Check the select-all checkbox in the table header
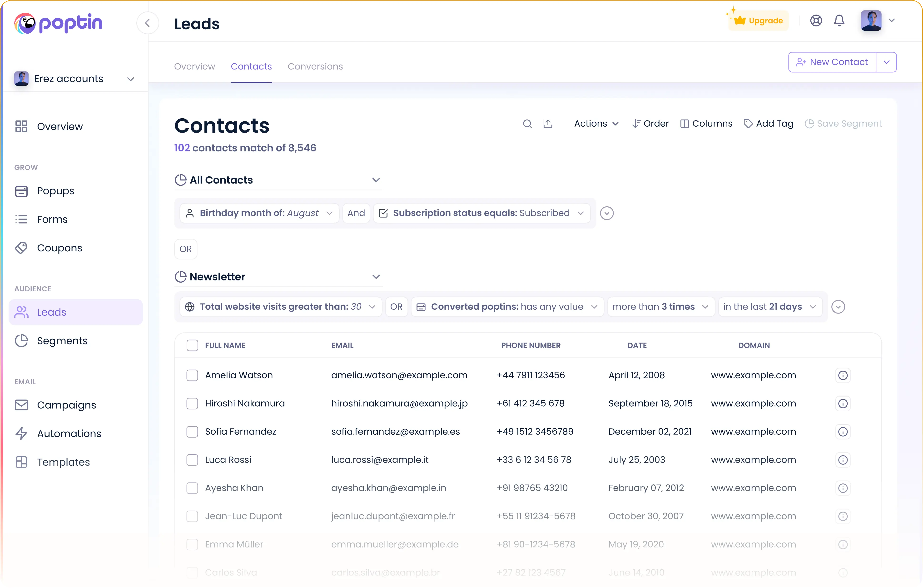The image size is (923, 588). [192, 345]
